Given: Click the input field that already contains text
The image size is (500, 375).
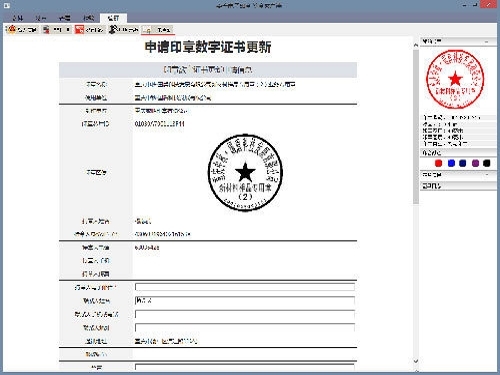Looking at the screenshot, I should (245, 301).
